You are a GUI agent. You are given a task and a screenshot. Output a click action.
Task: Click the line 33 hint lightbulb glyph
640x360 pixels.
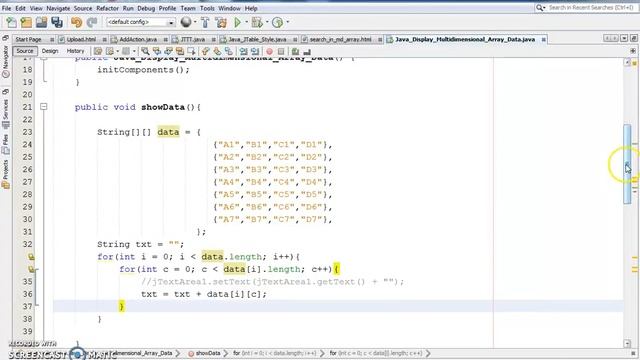pos(31,257)
